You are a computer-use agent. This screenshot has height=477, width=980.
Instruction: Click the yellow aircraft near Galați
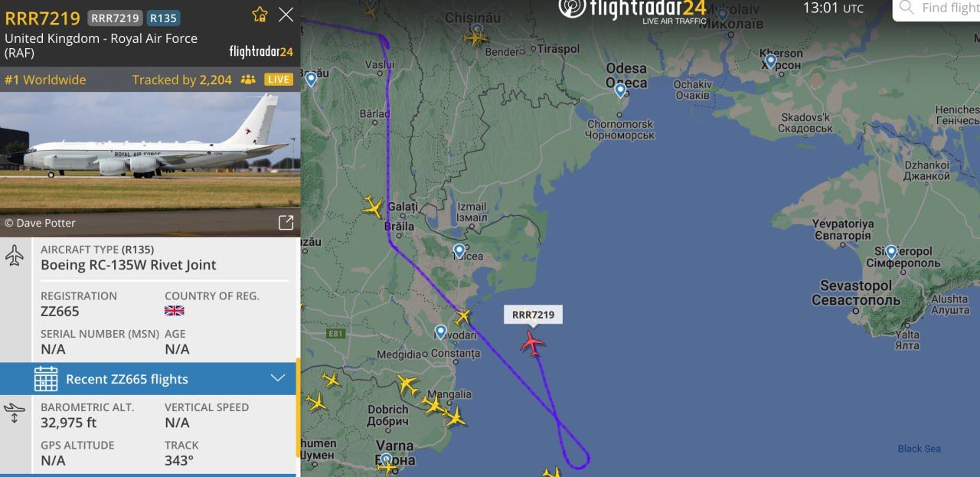tap(373, 207)
